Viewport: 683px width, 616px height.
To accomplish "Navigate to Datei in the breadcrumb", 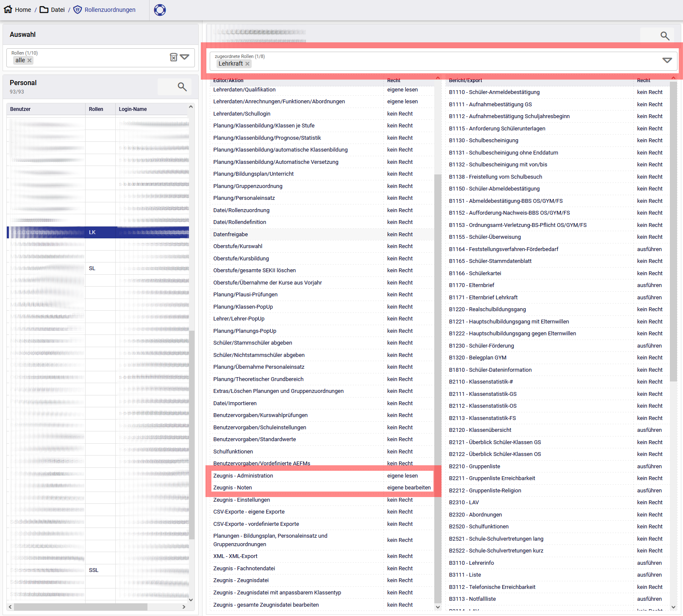I will pos(58,10).
